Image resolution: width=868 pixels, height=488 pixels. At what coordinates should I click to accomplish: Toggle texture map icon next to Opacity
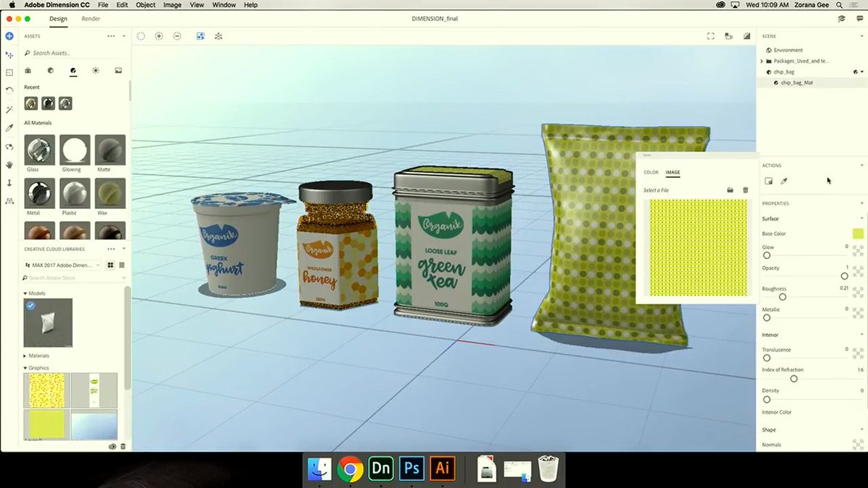tap(858, 272)
